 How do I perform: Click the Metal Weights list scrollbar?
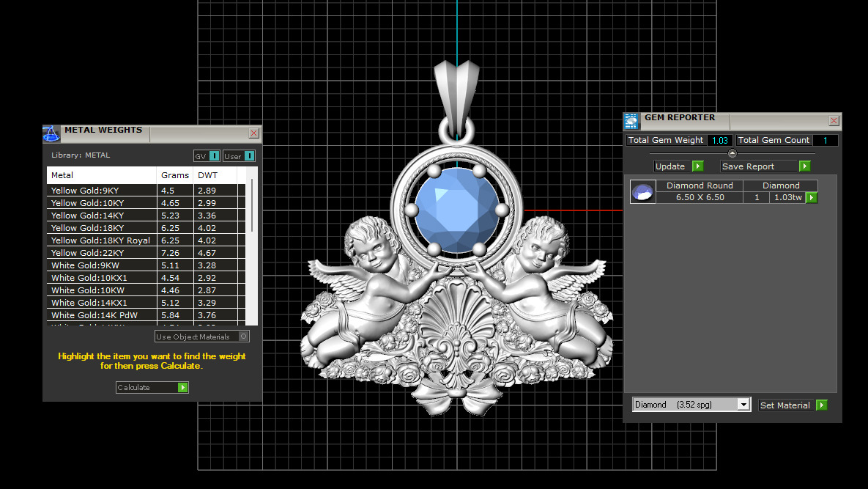[252, 205]
